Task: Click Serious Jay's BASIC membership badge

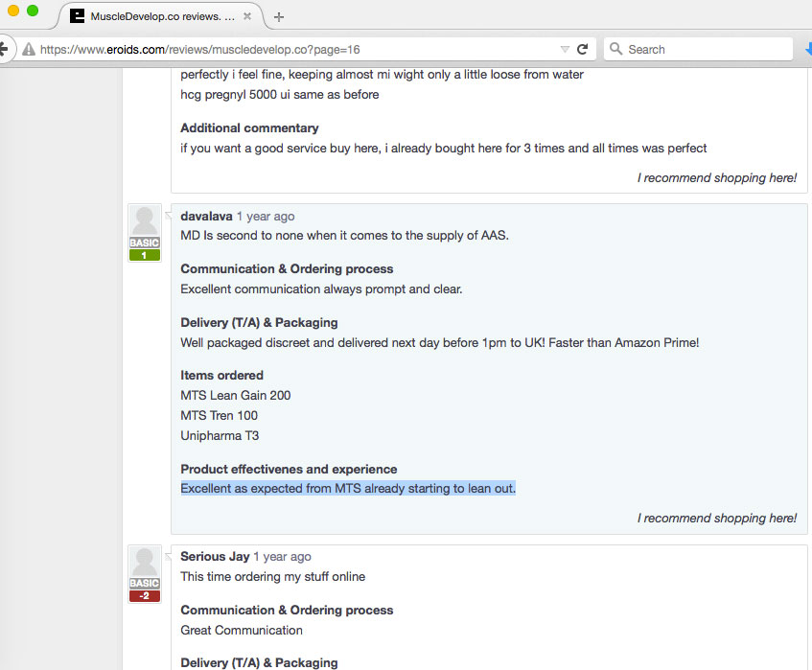Action: coord(145,584)
